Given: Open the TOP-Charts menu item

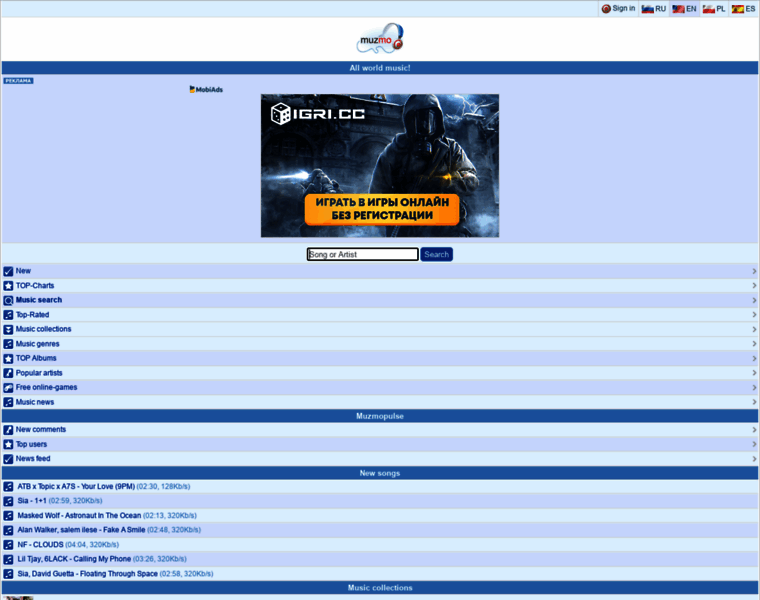Looking at the screenshot, I should 380,285.
